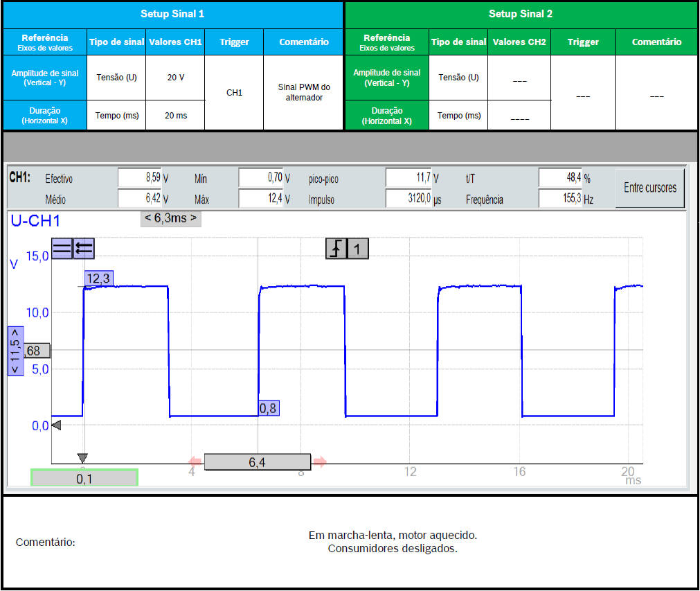Select the 11,5 vertical voltage difference handle
The width and height of the screenshot is (700, 591).
pyautogui.click(x=15, y=351)
